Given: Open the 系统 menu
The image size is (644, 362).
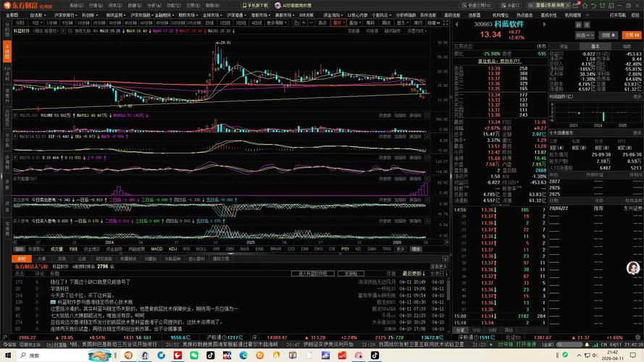Looking at the screenshot, I should pyautogui.click(x=76, y=5).
